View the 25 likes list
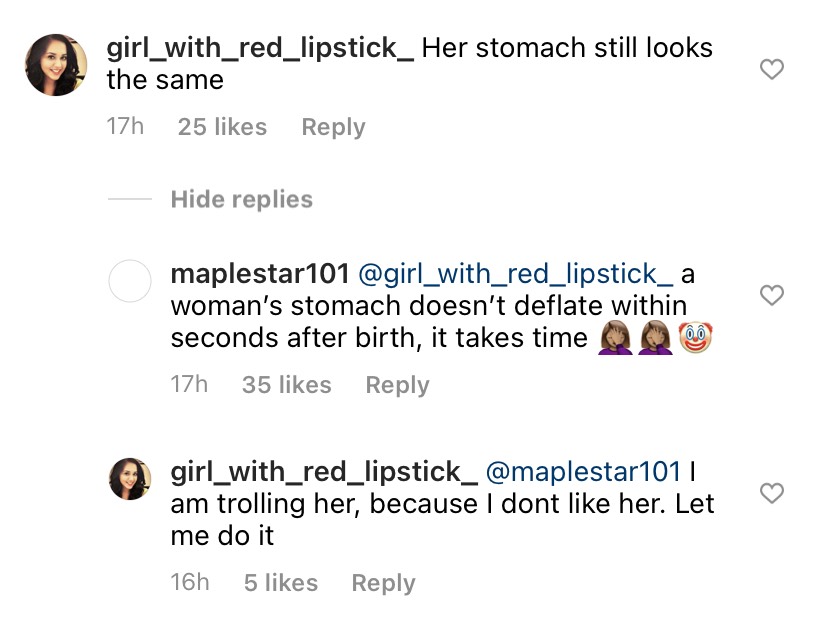The image size is (828, 623). pos(221,127)
